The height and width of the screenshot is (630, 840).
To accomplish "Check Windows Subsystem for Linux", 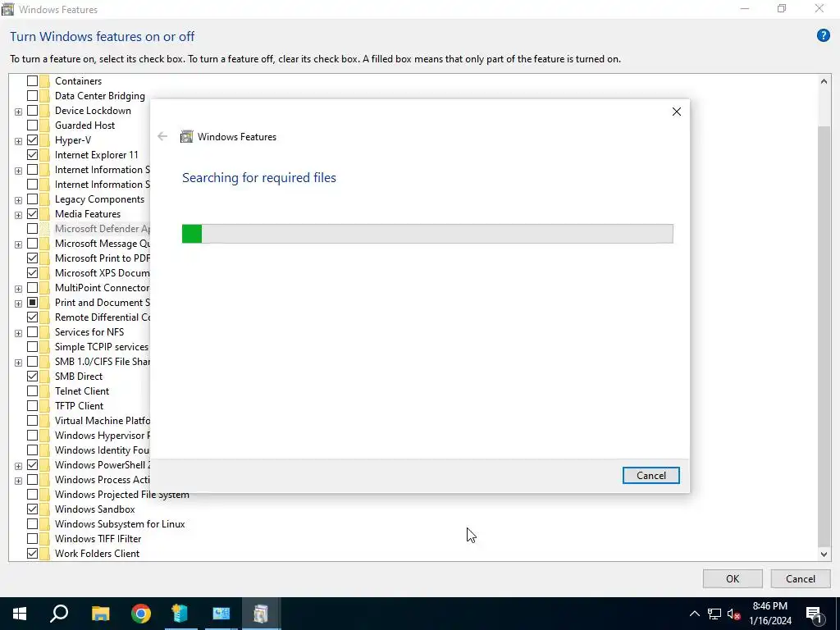I will [32, 524].
